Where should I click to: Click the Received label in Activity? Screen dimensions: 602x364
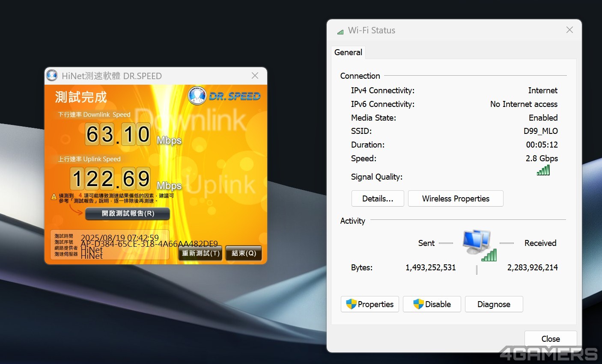540,243
